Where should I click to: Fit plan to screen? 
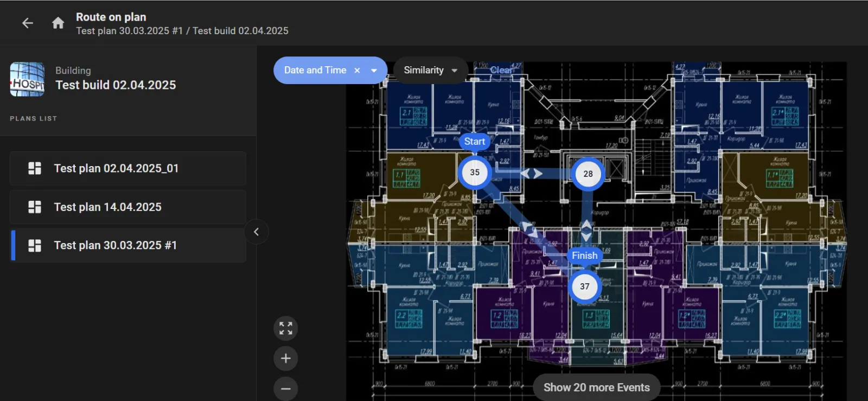286,328
